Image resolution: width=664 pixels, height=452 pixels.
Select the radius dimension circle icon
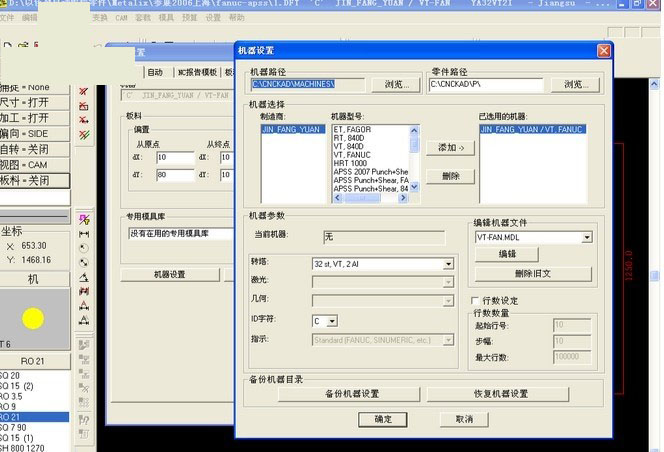tap(84, 248)
